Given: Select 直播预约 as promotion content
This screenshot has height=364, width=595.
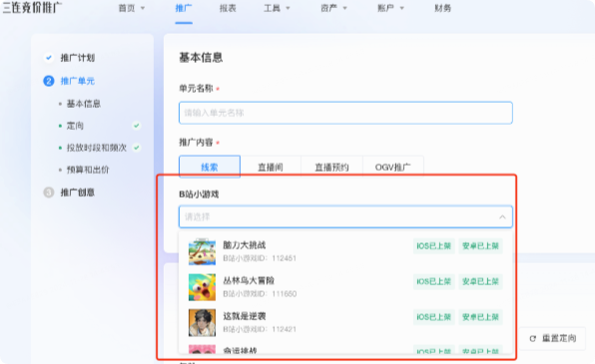Looking at the screenshot, I should point(332,167).
